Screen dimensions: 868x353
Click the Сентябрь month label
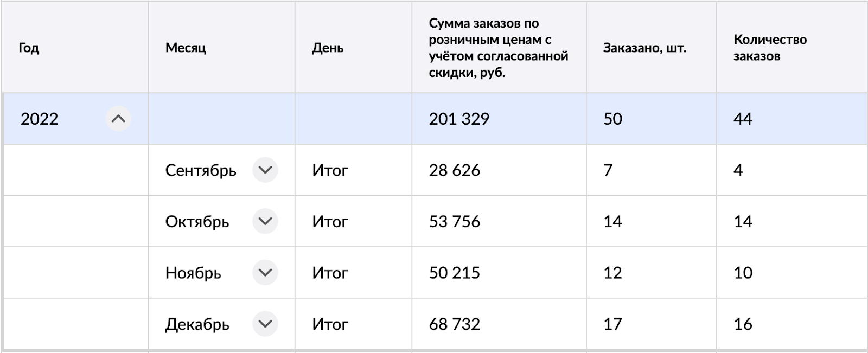201,170
